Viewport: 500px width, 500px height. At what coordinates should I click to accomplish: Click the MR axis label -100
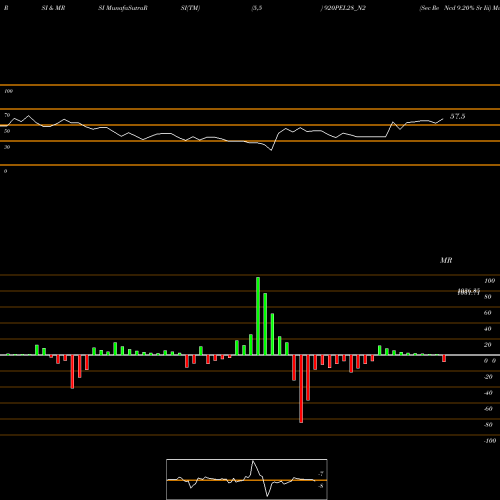(490, 441)
